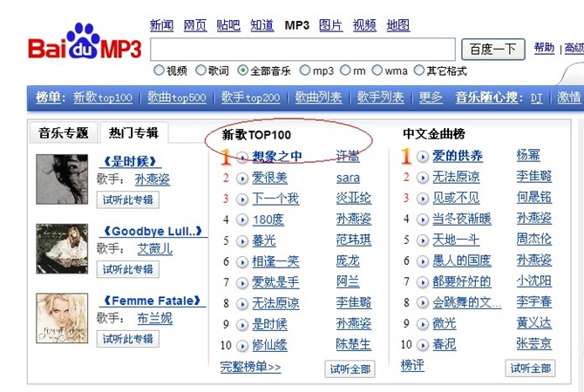Open the 地图 navigation link
This screenshot has height=392, width=584.
click(x=398, y=25)
